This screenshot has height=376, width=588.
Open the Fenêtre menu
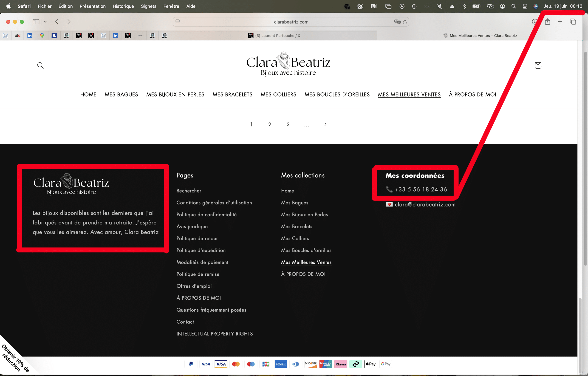(x=171, y=6)
